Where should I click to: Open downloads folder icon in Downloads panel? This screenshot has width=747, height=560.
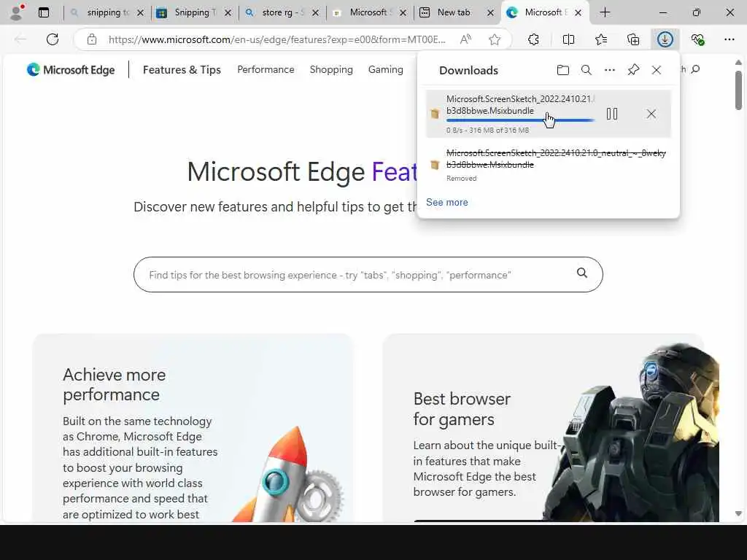562,70
